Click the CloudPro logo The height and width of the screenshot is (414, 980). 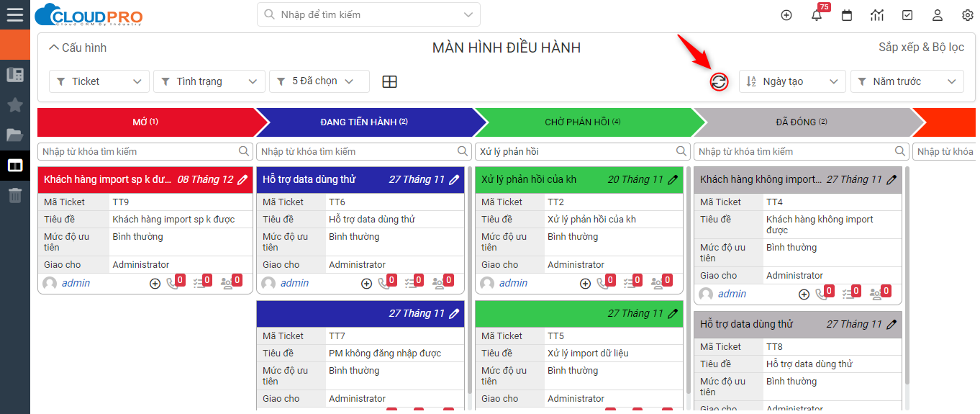89,15
